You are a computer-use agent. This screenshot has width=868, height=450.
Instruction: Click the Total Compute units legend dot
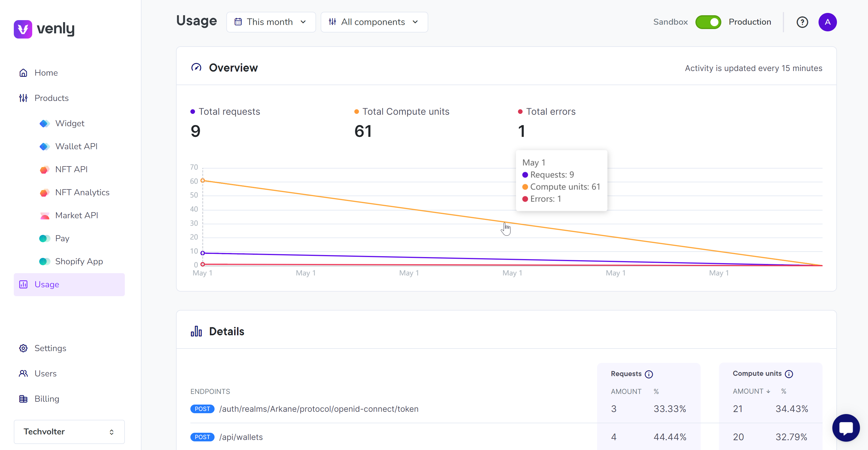[357, 112]
